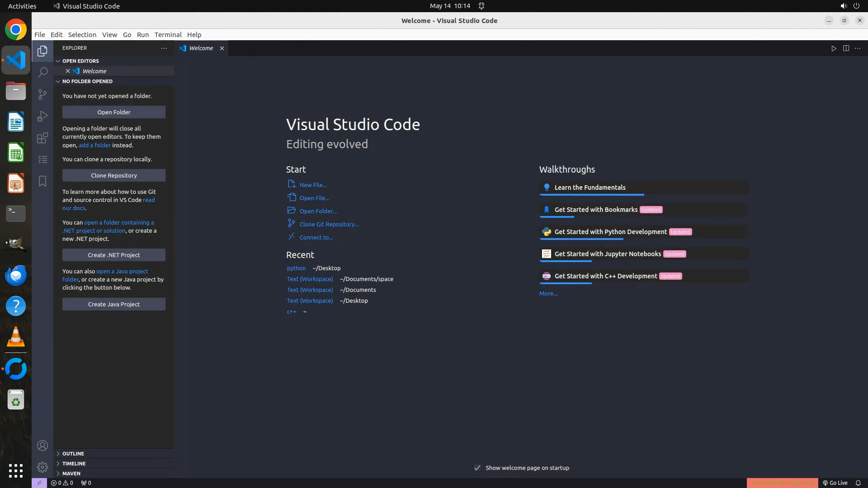Collapse the Open Editors section
This screenshot has width=868, height=488.
(x=80, y=61)
